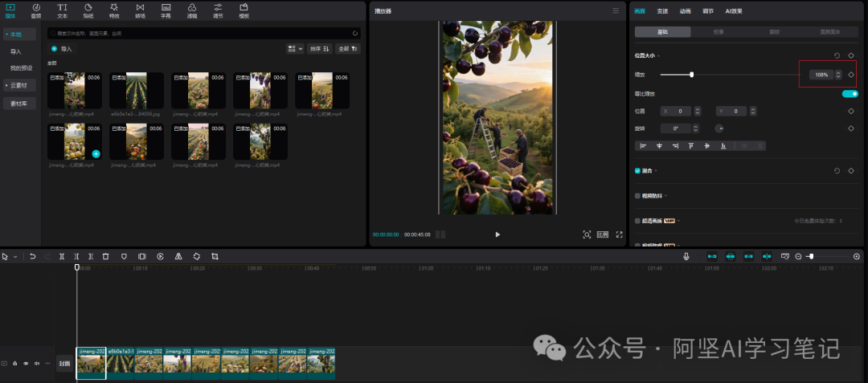Click the split clip tool
Viewport: 868px width, 383px height.
pos(62,256)
